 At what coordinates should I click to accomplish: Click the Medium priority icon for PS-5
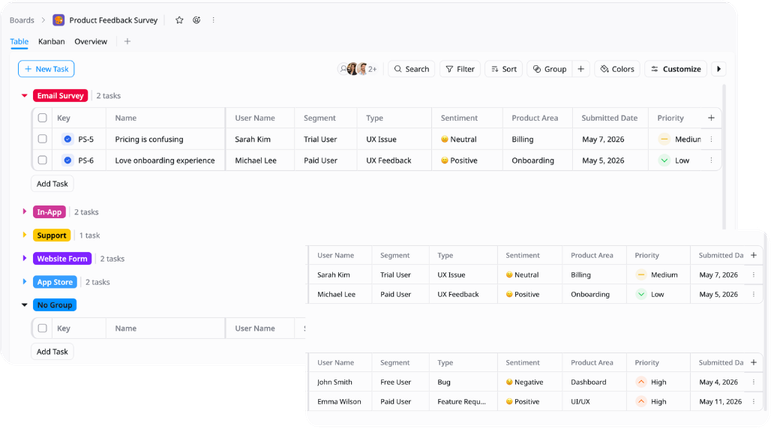664,139
